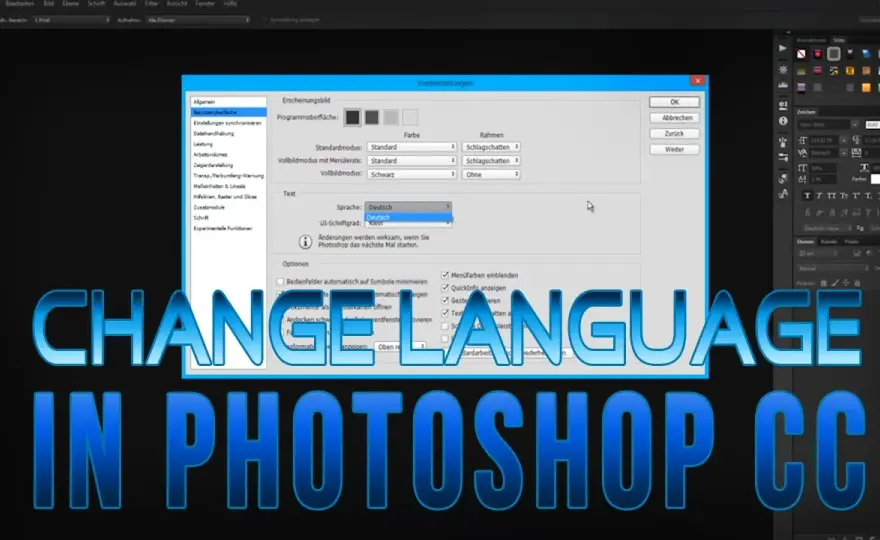Screen dimensions: 880x540
Task: Click the Zurück button
Action: 674,134
